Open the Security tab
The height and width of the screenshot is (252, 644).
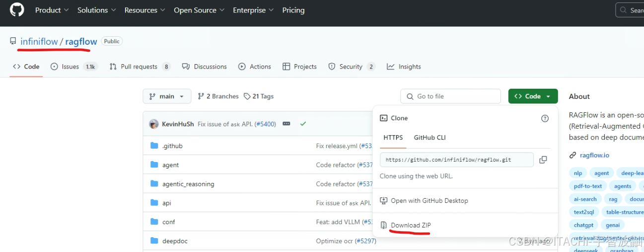[x=351, y=67]
